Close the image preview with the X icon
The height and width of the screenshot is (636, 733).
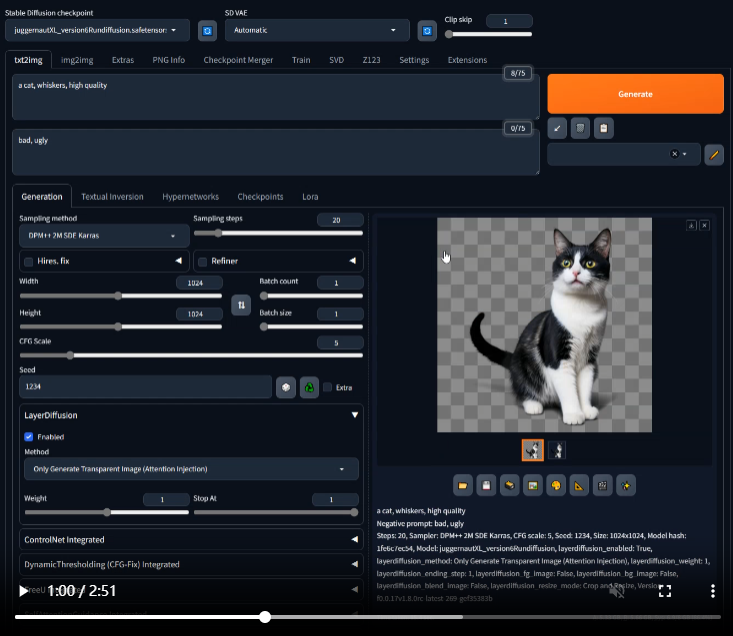coord(704,225)
